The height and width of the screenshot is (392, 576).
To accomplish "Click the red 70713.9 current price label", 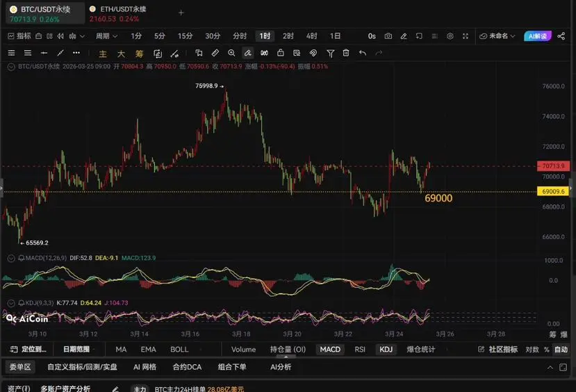I will 553,166.
